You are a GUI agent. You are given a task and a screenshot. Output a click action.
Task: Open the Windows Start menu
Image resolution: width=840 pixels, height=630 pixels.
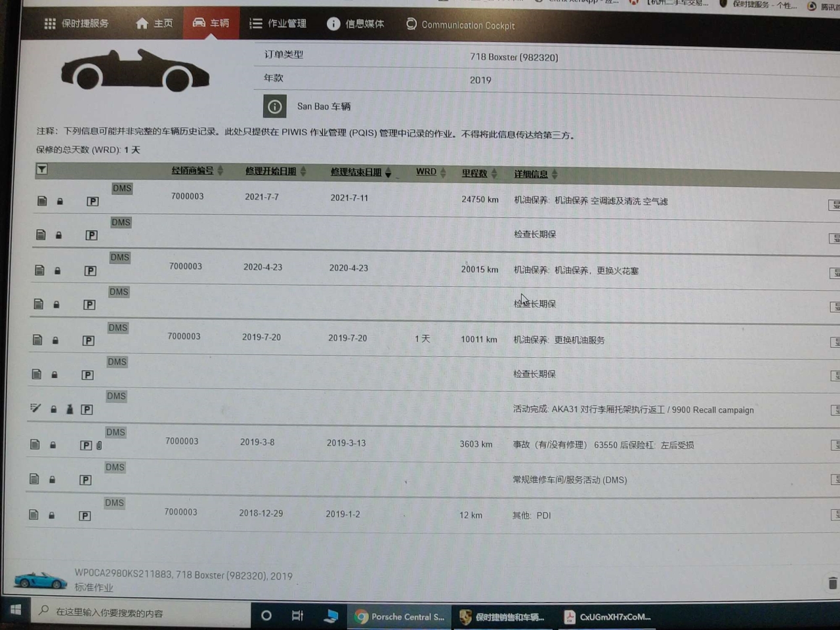point(16,610)
